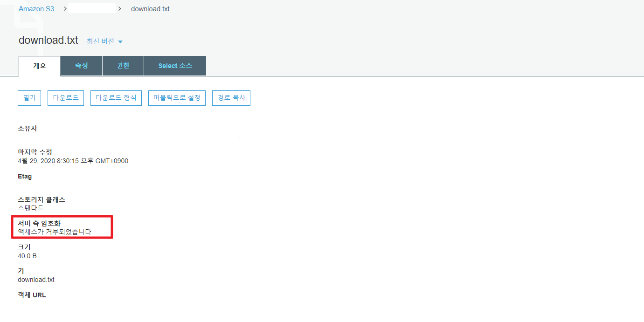
Task: Select the 40.0 B size value
Action: click(27, 256)
